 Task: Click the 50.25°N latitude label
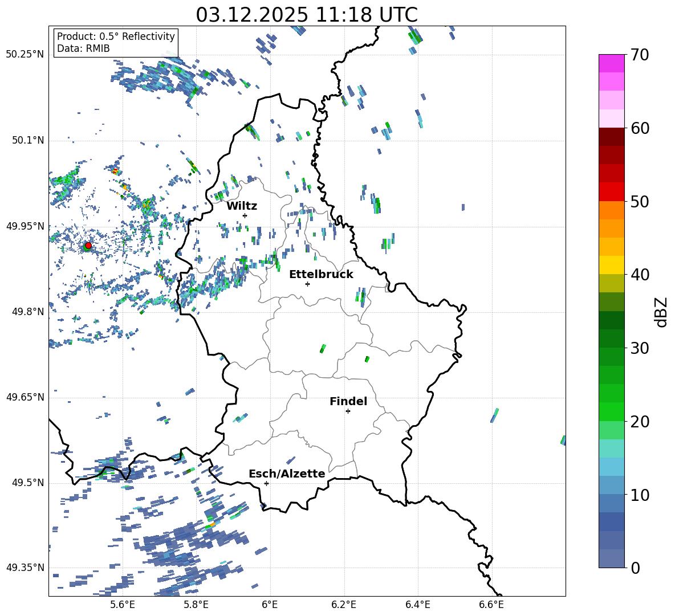[x=25, y=55]
